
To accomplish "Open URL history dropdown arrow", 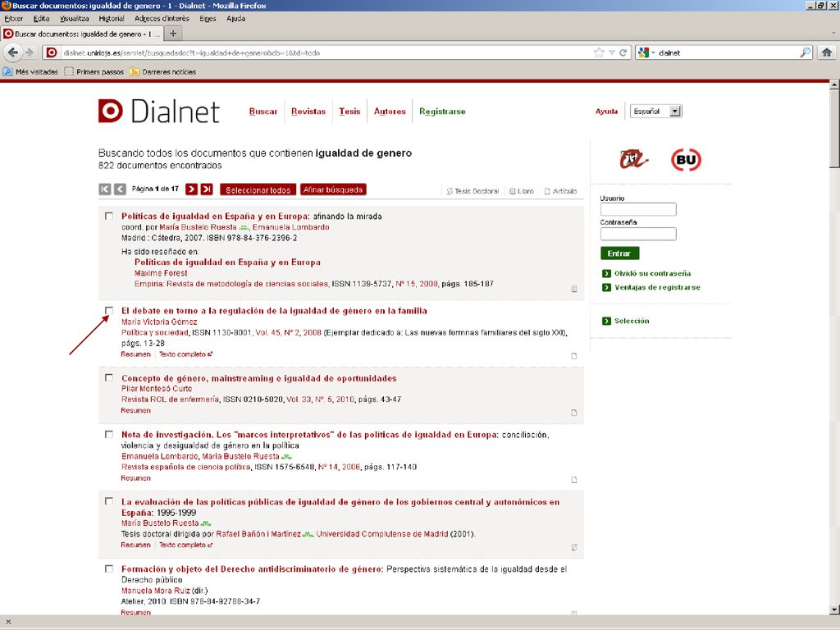I will pyautogui.click(x=611, y=52).
